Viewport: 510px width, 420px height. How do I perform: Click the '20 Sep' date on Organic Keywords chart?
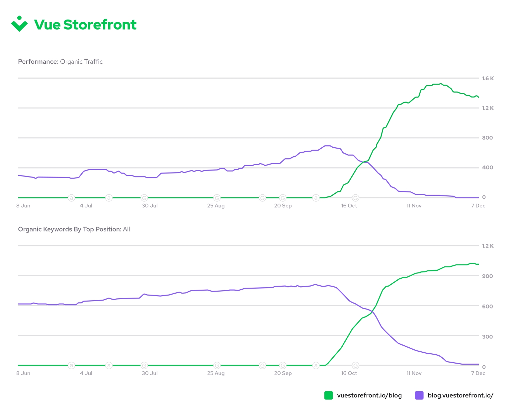click(283, 373)
